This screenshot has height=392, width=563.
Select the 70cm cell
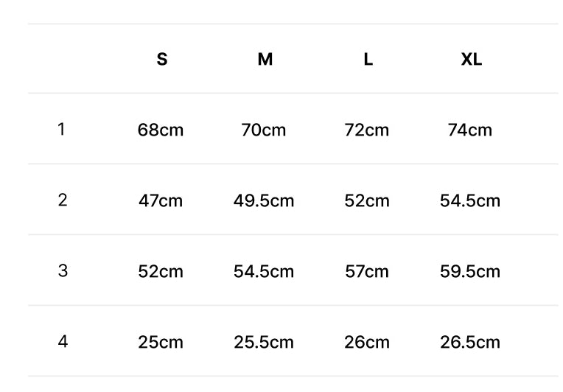[x=264, y=130]
